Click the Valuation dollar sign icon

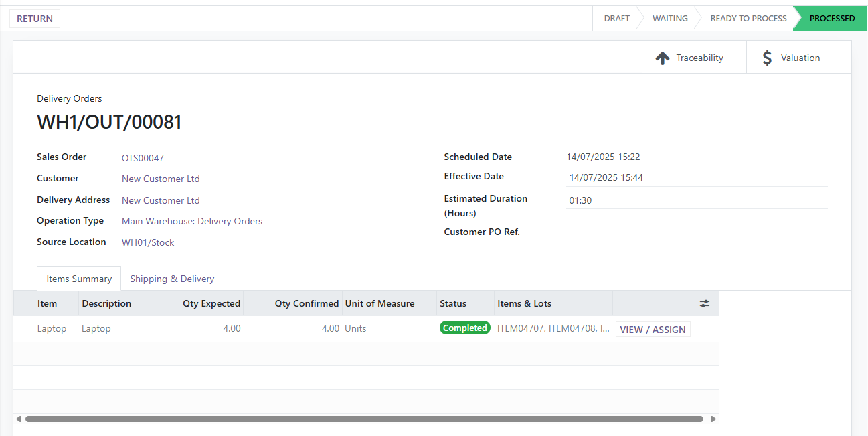767,58
